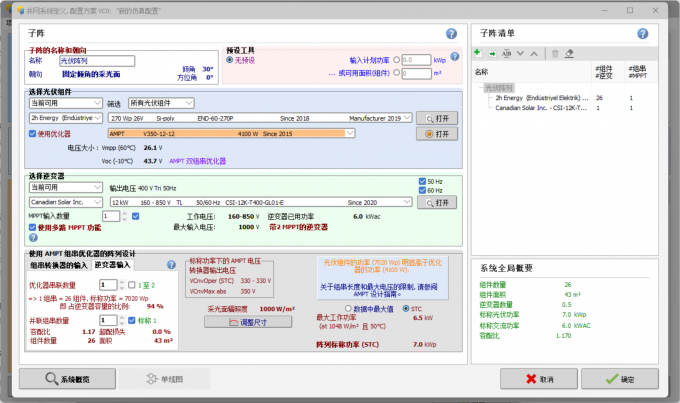Viewport: 680px width, 403px height.
Task: Click the duplicate sub-array icon with green arrow
Action: point(492,53)
